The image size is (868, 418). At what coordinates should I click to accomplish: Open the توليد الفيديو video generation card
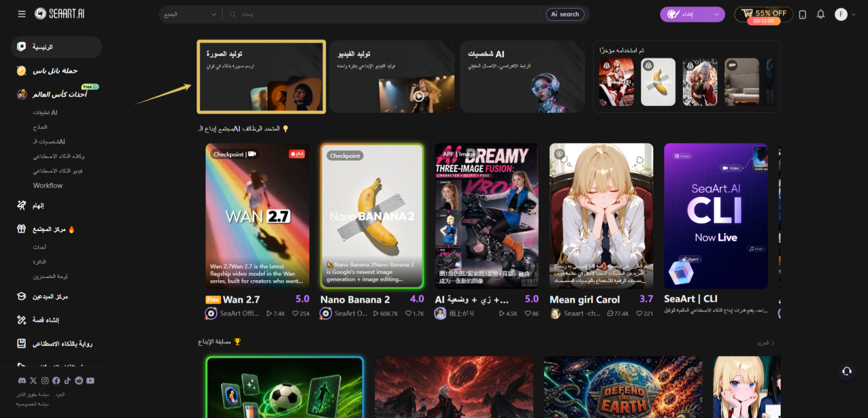[x=392, y=77]
